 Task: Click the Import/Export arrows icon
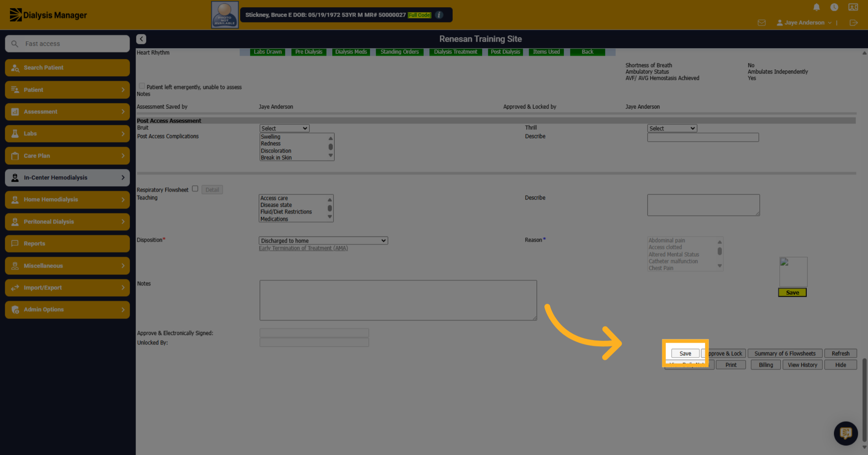point(15,288)
